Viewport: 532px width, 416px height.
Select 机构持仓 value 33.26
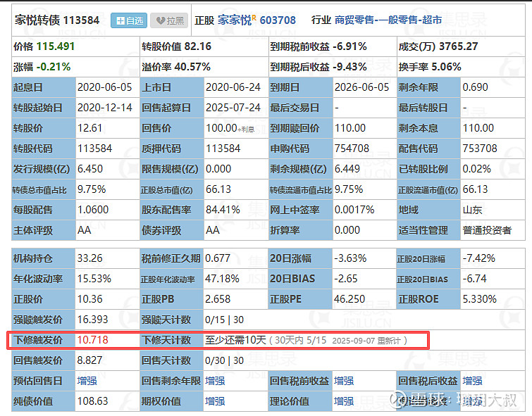89,258
